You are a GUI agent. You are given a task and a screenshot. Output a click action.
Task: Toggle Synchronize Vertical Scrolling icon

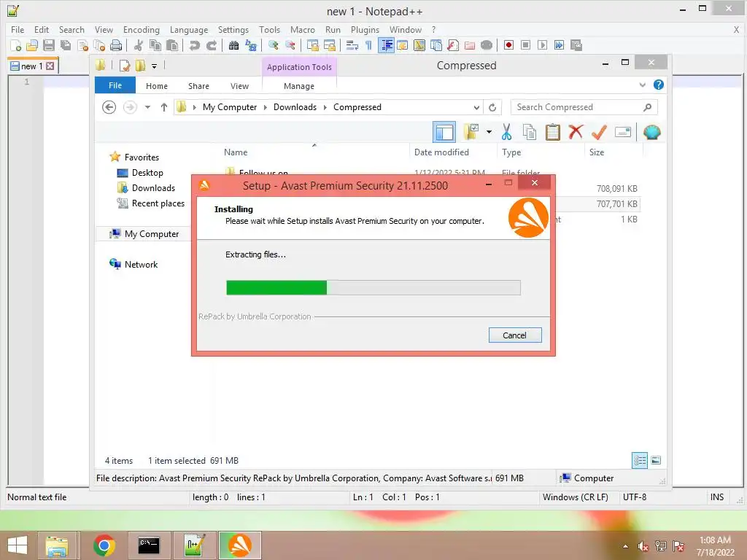312,45
